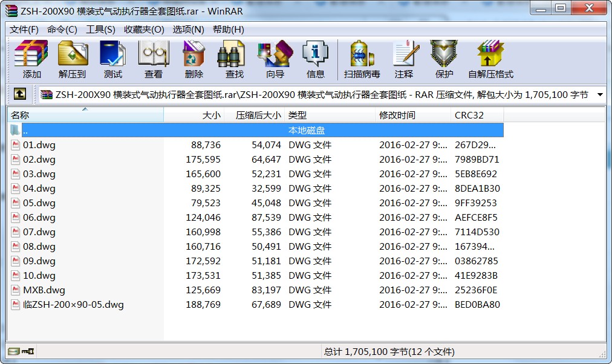Click the Add (添加) toolbar icon

coord(31,59)
